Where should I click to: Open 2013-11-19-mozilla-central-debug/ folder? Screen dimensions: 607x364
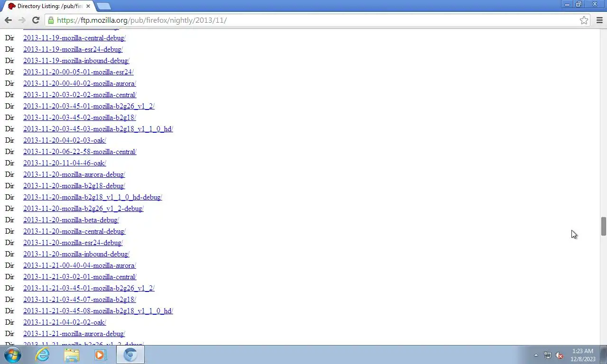pyautogui.click(x=74, y=38)
